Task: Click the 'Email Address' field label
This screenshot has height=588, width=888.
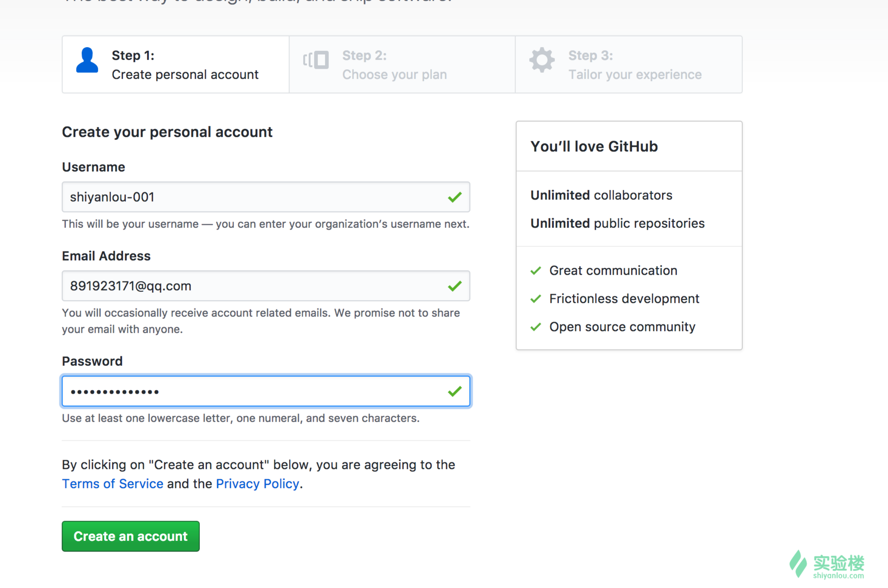Action: (106, 256)
